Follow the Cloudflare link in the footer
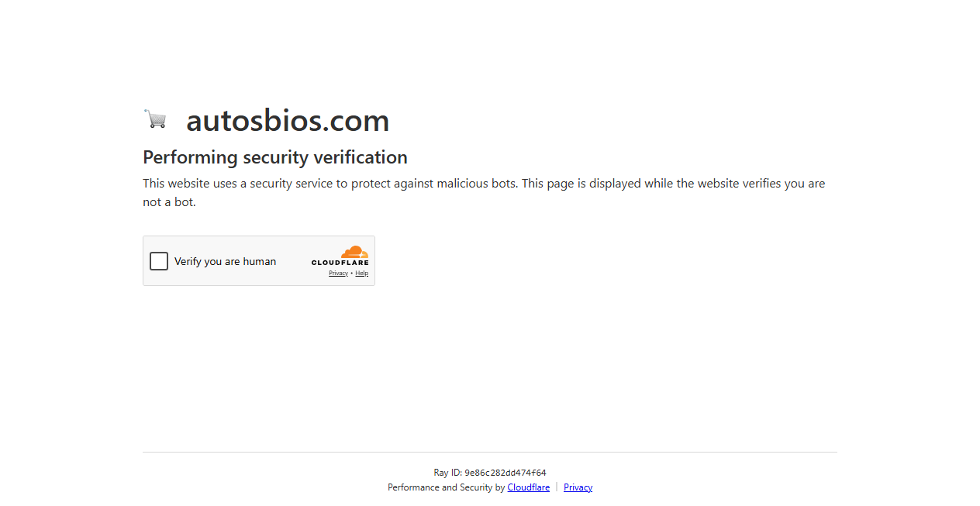The height and width of the screenshot is (506, 980). point(528,487)
